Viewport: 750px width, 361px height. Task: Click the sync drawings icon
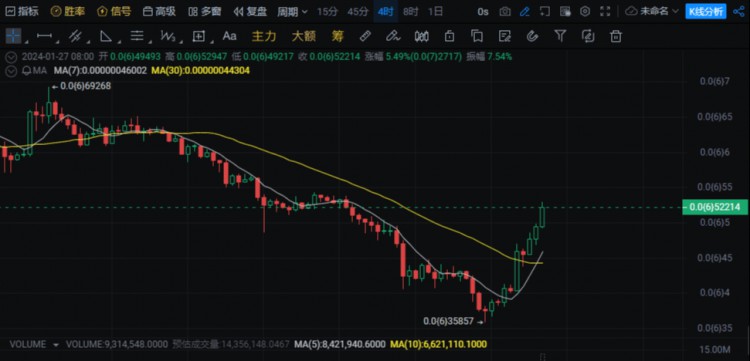(x=588, y=36)
